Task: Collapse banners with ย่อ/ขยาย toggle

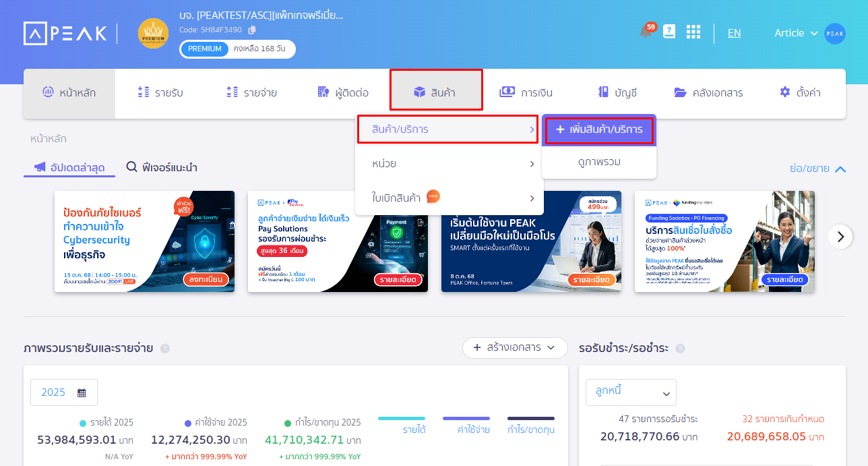Action: pos(817,169)
